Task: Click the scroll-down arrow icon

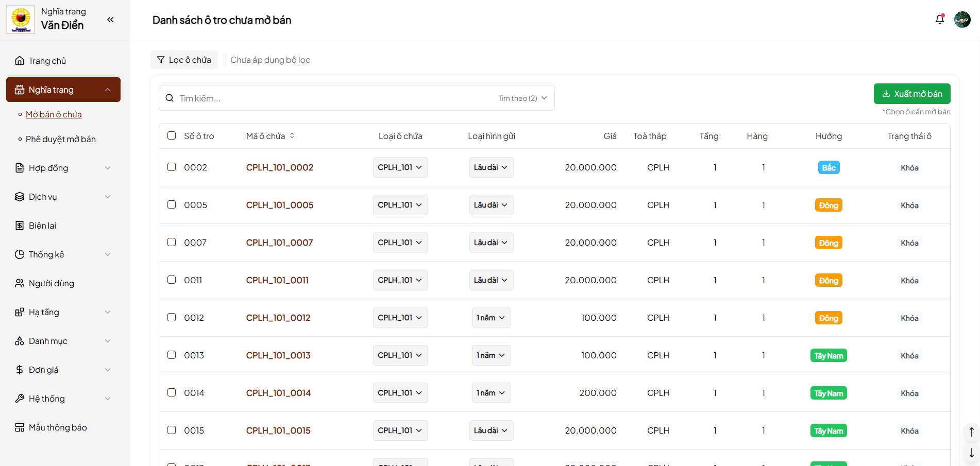Action: [971, 453]
